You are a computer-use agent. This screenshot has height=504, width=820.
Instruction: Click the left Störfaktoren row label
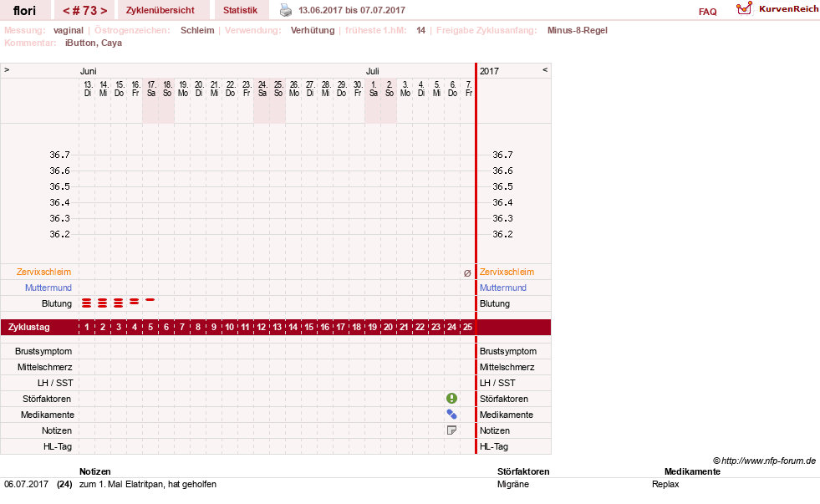coord(47,399)
